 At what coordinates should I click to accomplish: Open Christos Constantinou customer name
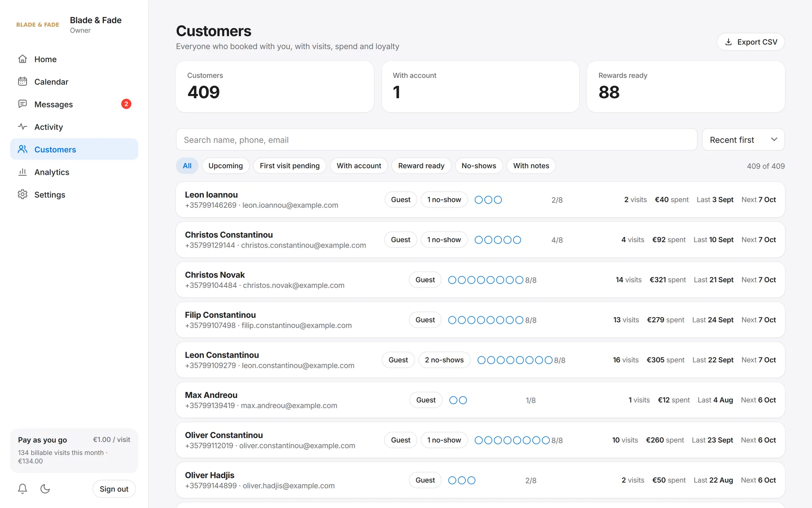(x=229, y=235)
